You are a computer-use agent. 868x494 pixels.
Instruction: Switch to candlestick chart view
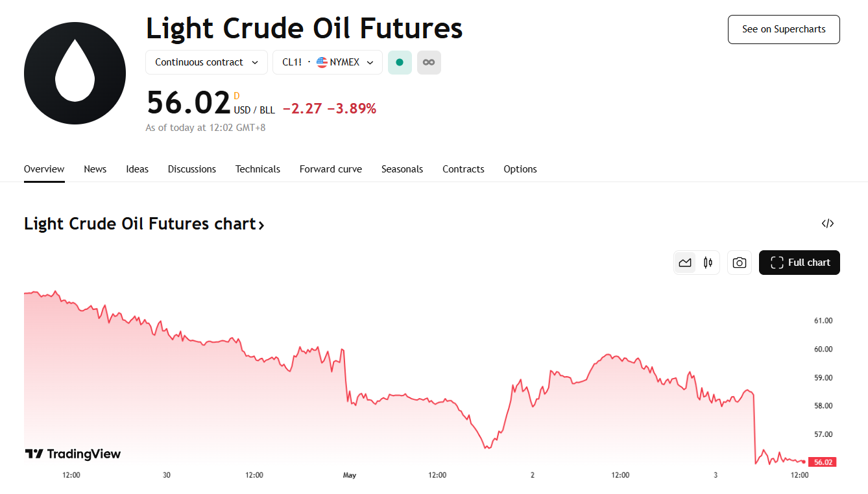click(708, 263)
